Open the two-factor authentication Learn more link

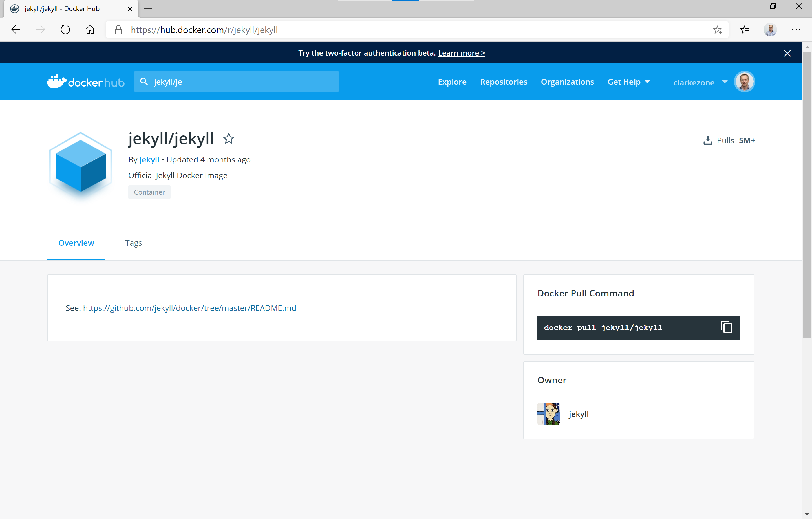(461, 53)
